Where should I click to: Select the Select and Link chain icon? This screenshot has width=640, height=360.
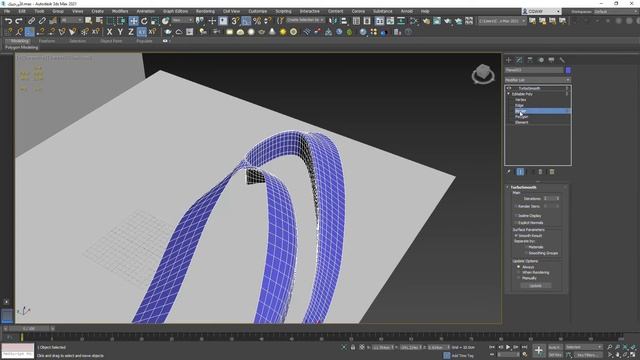pyautogui.click(x=31, y=21)
